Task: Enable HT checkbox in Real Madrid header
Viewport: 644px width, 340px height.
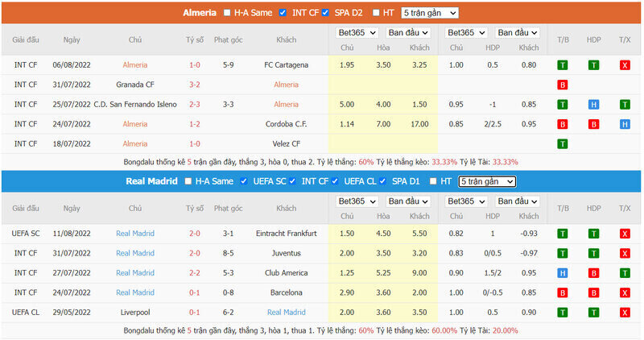Action: [433, 181]
